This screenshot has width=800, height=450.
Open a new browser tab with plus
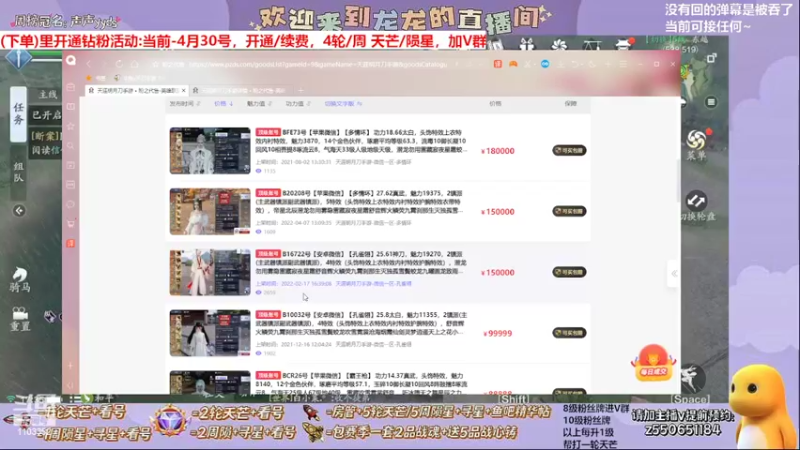pos(301,90)
